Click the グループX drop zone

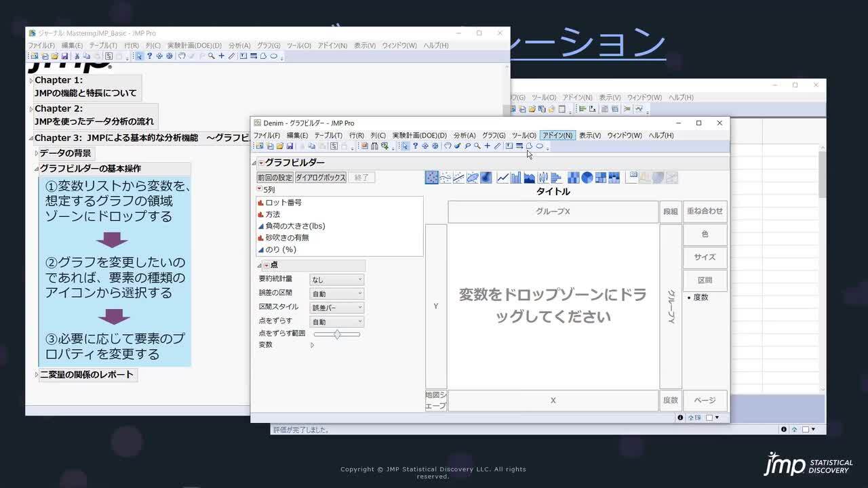tap(553, 211)
